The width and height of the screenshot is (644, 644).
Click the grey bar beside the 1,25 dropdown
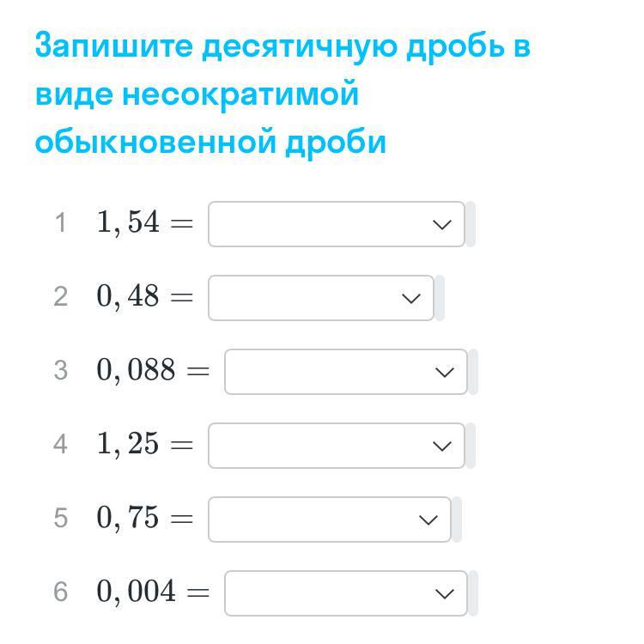tap(471, 446)
